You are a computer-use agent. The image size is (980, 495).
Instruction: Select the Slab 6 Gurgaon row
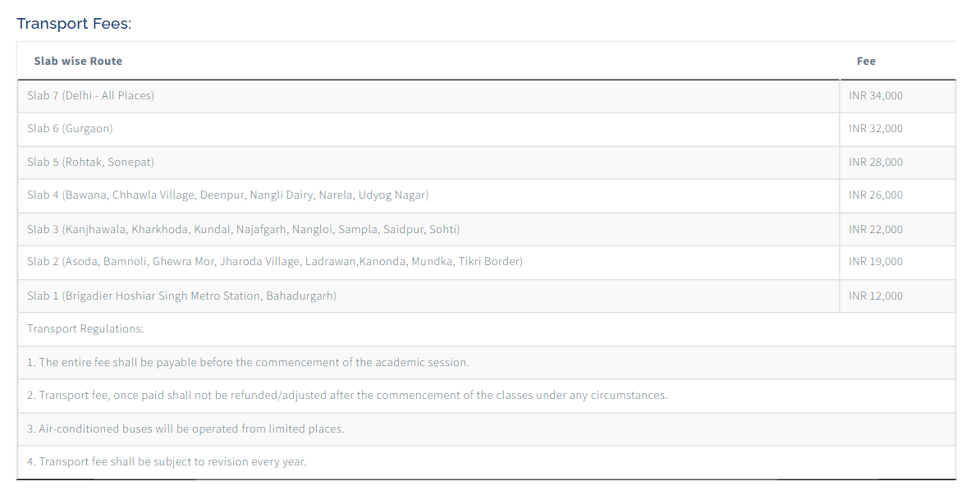[x=70, y=129]
